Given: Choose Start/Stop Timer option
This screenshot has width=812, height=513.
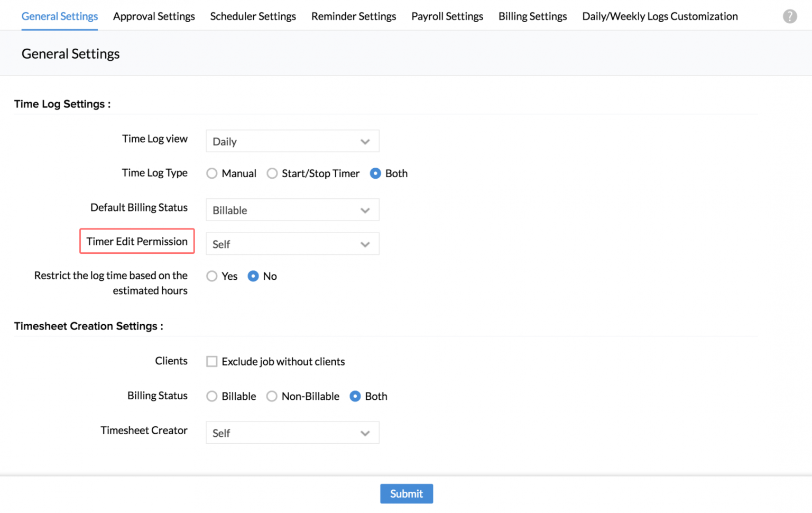Looking at the screenshot, I should 272,173.
